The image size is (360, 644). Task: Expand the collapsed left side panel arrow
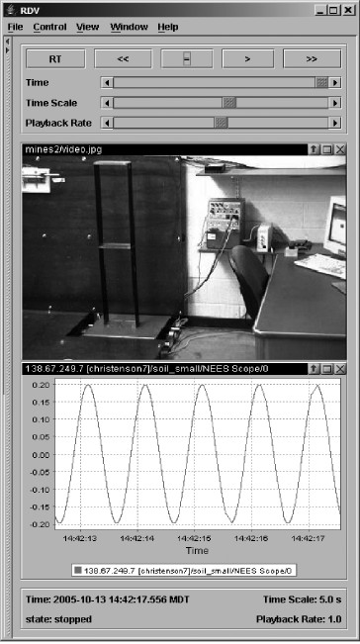click(7, 50)
